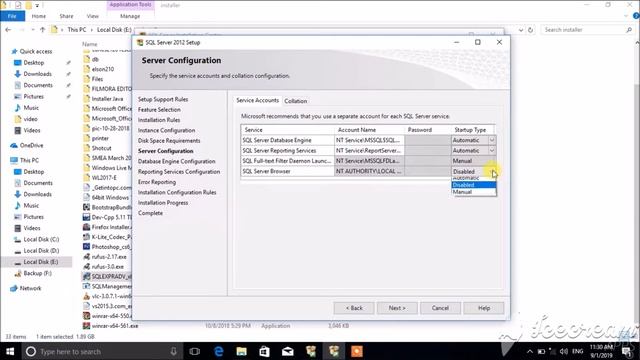The image size is (640, 360).
Task: Choose Manual in the startup type list
Action: coord(473,192)
